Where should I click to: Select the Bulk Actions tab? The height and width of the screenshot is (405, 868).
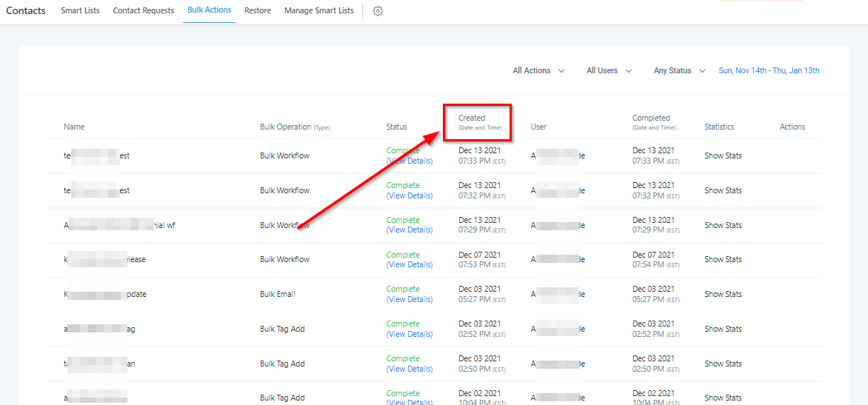click(209, 10)
